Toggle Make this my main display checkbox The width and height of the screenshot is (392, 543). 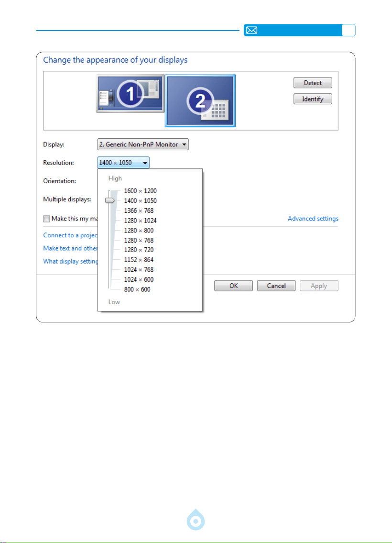46,219
